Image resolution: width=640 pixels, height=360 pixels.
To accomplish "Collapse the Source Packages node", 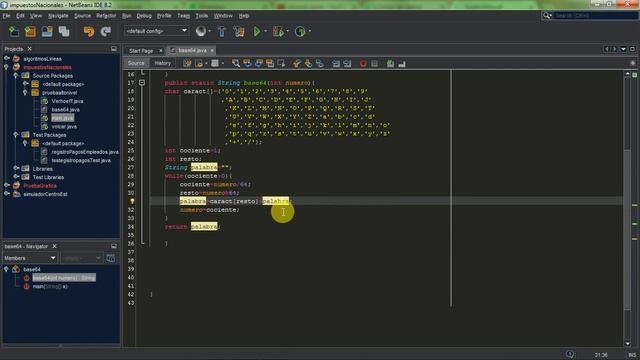I will pos(16,76).
